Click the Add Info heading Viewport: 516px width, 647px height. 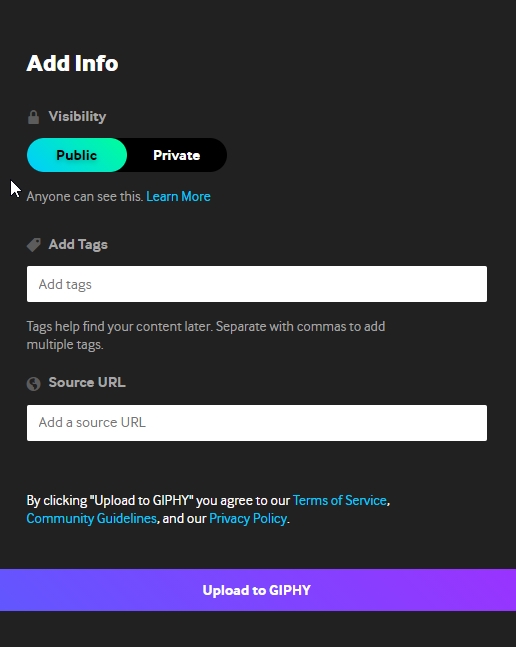(72, 64)
